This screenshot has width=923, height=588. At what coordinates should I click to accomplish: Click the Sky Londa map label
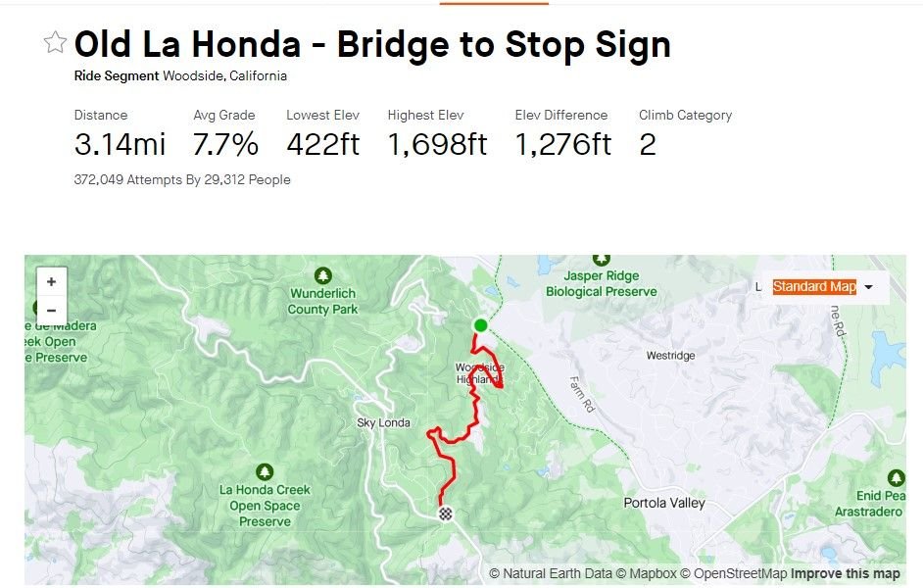tap(383, 422)
